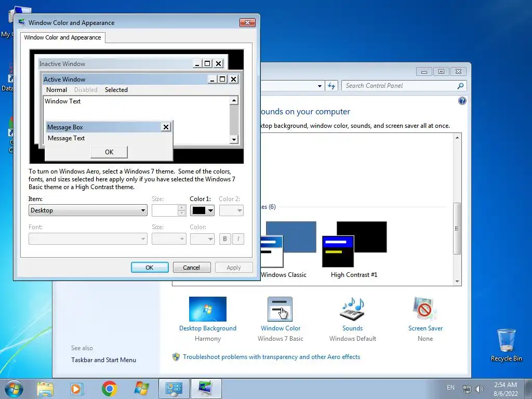Screen dimensions: 532x399
Task: Click the Message Text label in preview
Action: tap(66, 138)
